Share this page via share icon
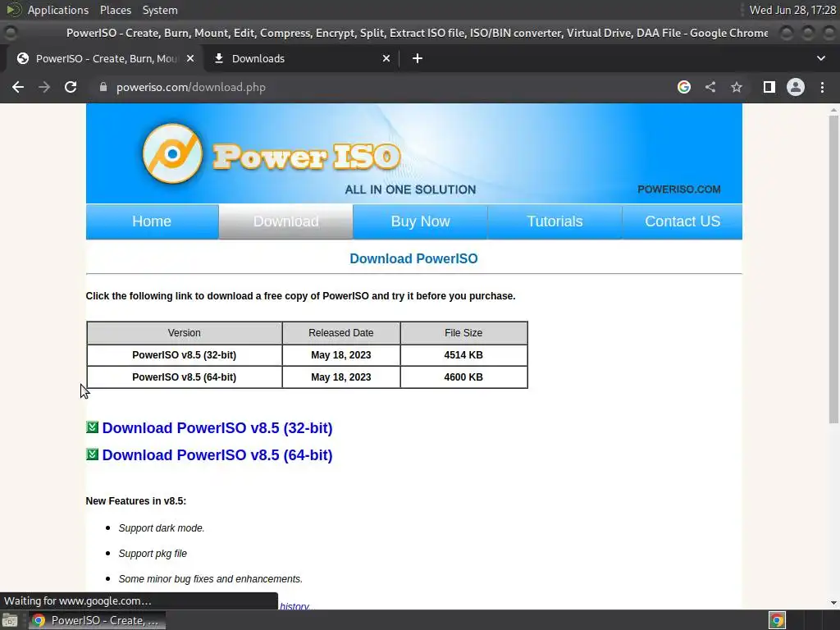Screen dimensions: 840x630 pyautogui.click(x=710, y=87)
